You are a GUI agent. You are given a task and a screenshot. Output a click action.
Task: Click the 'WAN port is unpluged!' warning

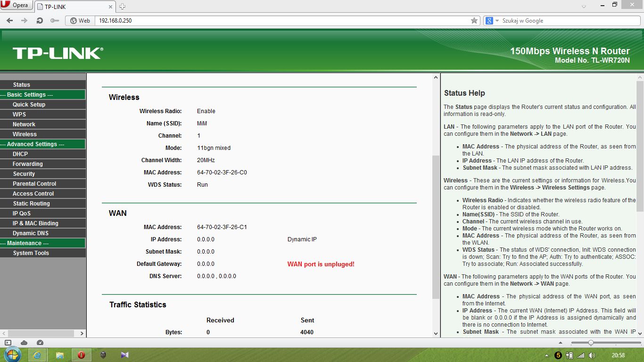click(321, 264)
